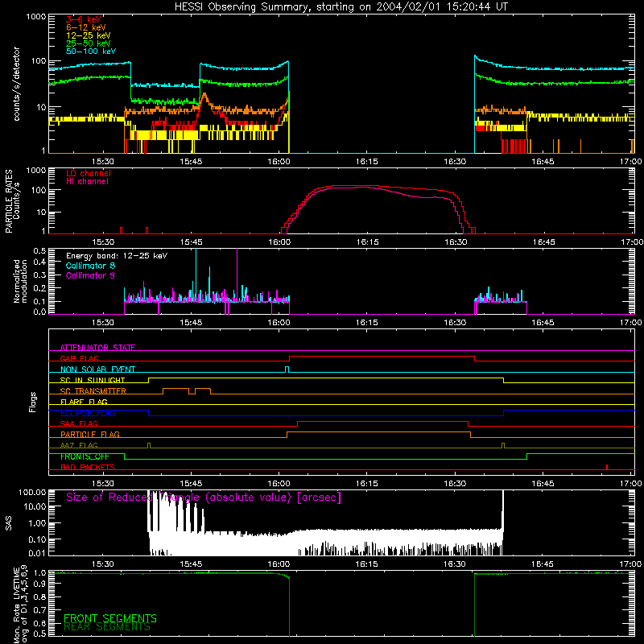The image size is (644, 644).
Task: Click the yellow 12-25 keV legend entry
Action: [x=89, y=35]
